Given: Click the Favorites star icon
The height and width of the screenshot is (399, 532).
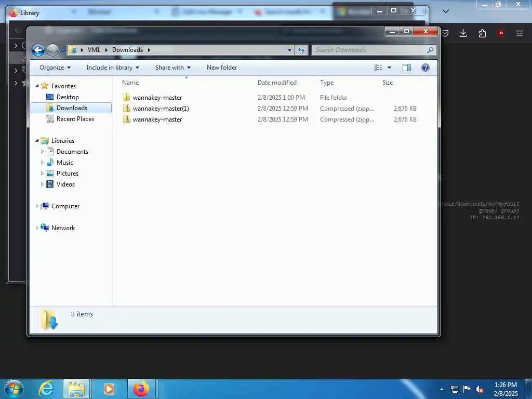Looking at the screenshot, I should point(45,86).
